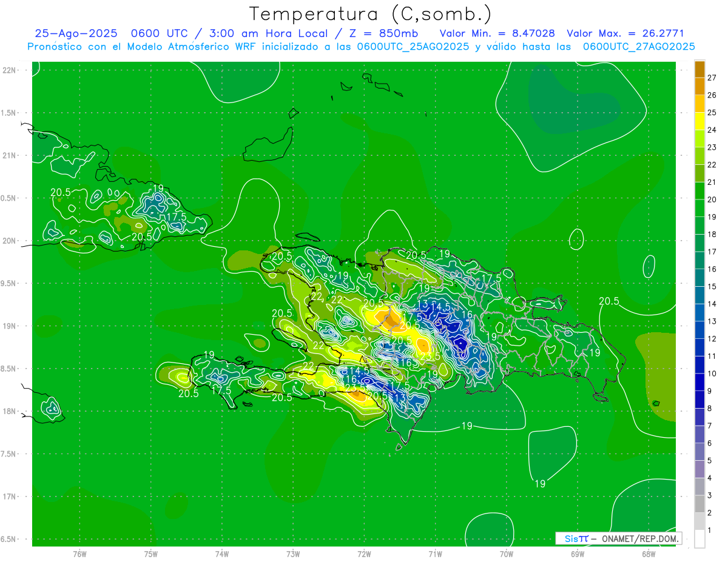Click the '21N' latitude axis label
Image resolution: width=728 pixels, height=562 pixels.
click(x=9, y=155)
